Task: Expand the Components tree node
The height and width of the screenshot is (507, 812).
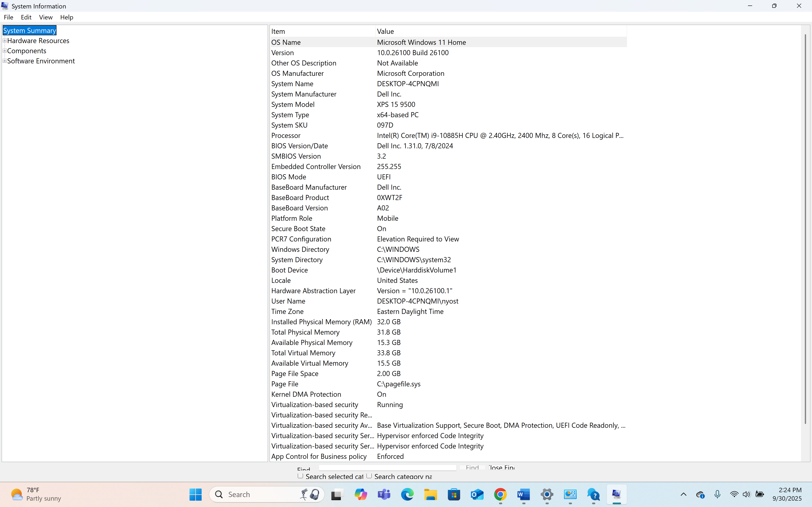Action: pyautogui.click(x=5, y=51)
